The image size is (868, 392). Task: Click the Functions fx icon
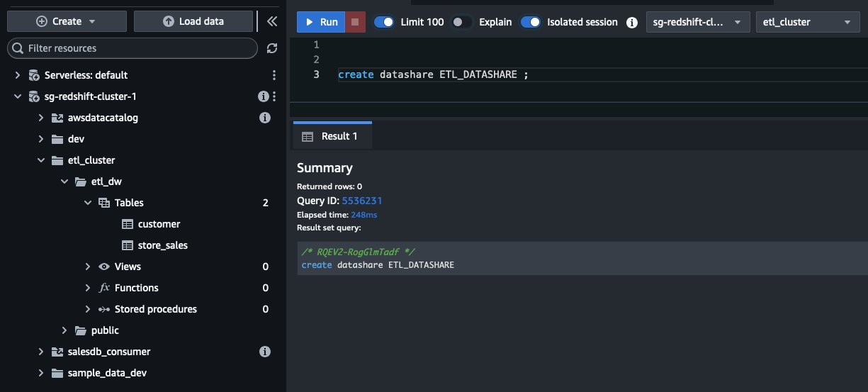coord(104,288)
